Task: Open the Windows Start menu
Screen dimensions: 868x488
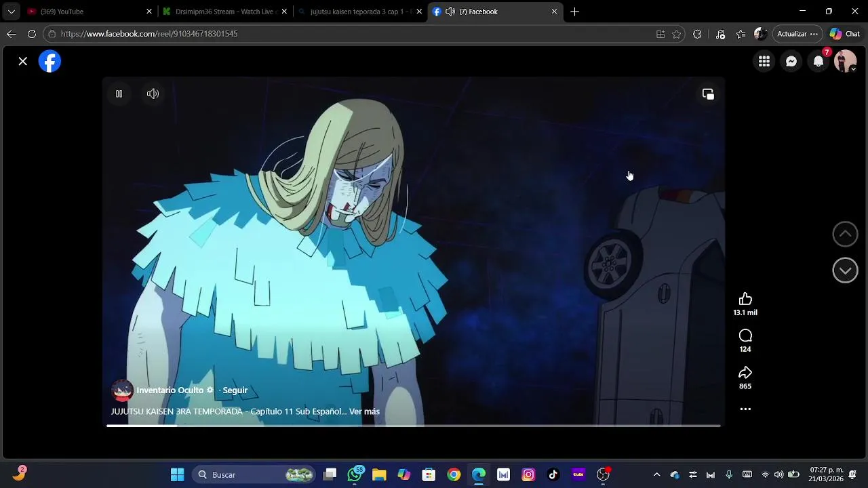Action: pos(177,474)
